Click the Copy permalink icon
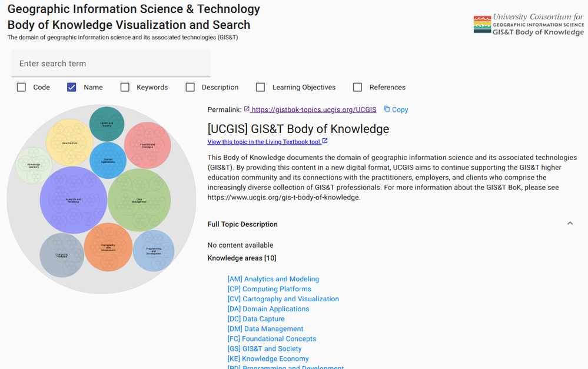This screenshot has width=588, height=369. coord(387,109)
